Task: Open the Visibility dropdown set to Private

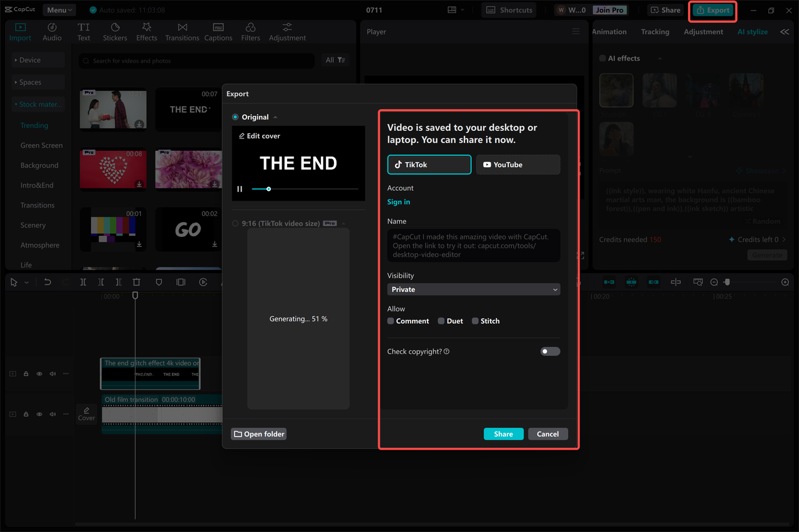Action: pos(473,289)
